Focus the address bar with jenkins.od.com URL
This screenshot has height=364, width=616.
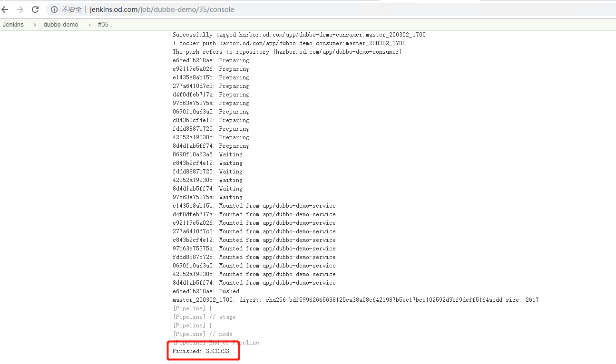point(162,10)
